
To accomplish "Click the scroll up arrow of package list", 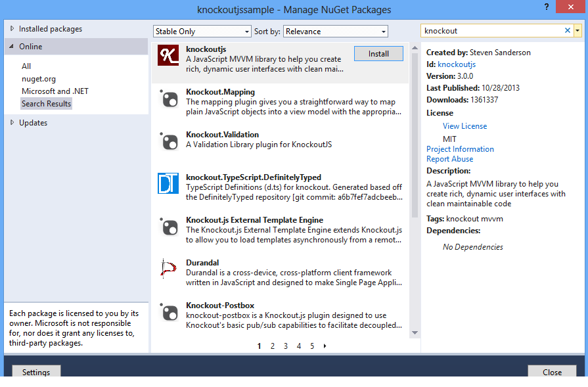I will [x=415, y=48].
